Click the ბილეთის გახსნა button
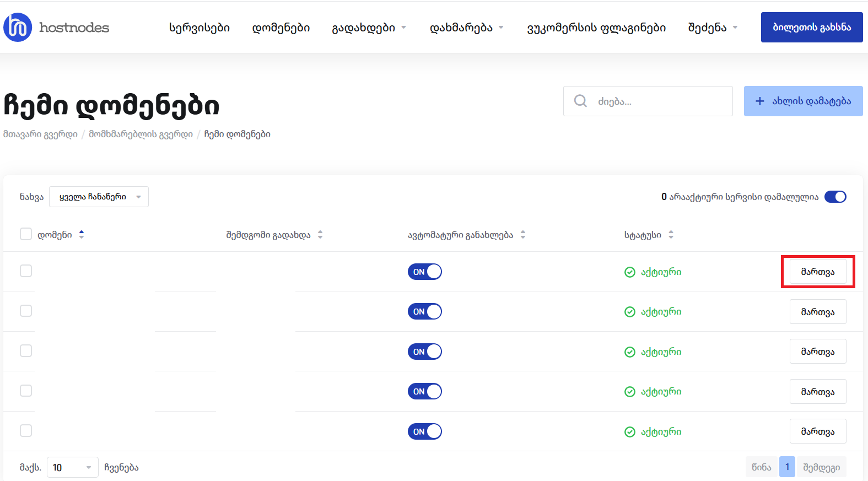This screenshot has width=868, height=481. pyautogui.click(x=811, y=28)
